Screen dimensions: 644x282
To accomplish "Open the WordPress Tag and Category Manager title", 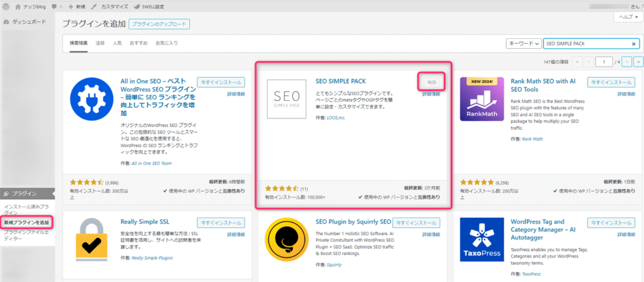I will 543,229.
